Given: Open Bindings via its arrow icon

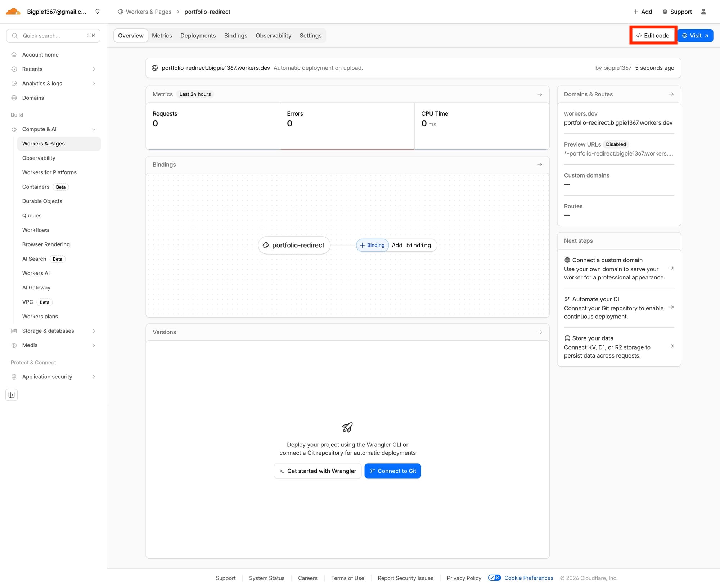Looking at the screenshot, I should pyautogui.click(x=539, y=165).
